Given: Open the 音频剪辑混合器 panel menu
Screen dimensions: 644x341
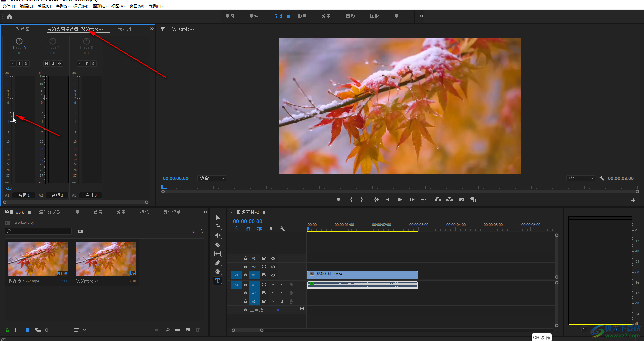Looking at the screenshot, I should coord(108,29).
